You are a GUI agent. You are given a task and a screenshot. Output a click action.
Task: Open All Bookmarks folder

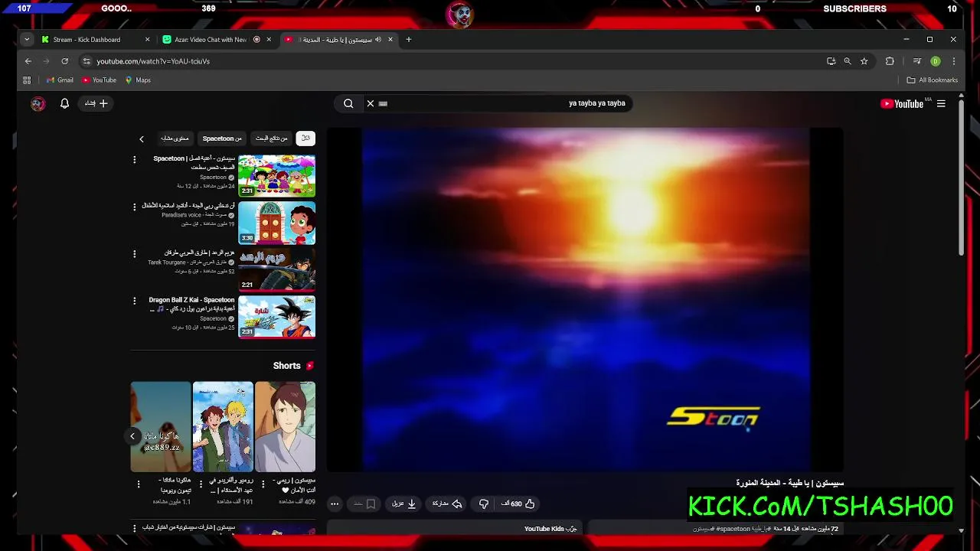click(x=933, y=80)
